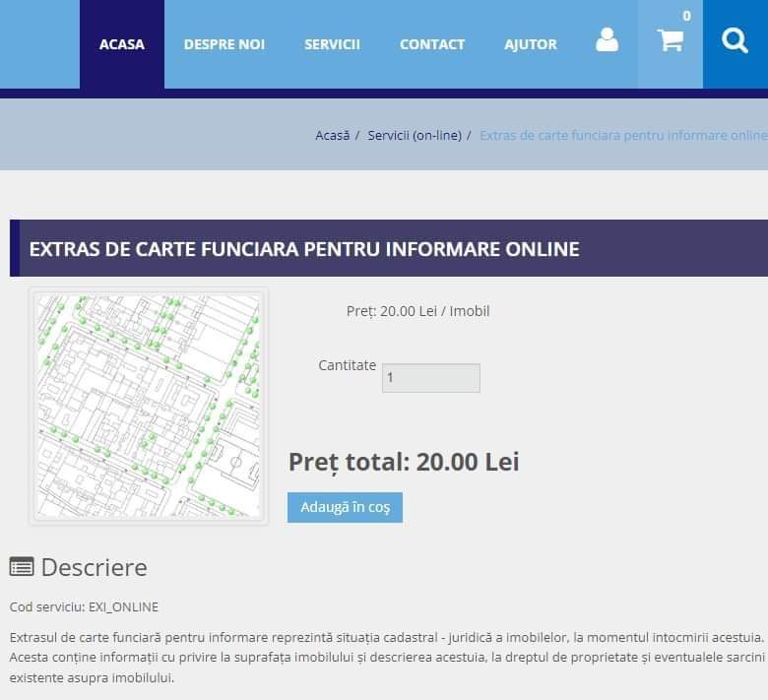
Task: Select SERVICII in the navigation bar
Action: [332, 44]
